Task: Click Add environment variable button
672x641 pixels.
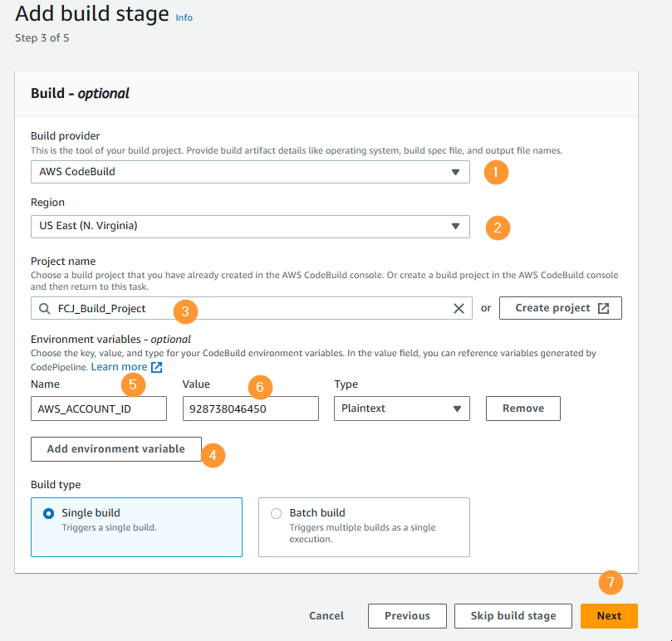Action: (116, 449)
